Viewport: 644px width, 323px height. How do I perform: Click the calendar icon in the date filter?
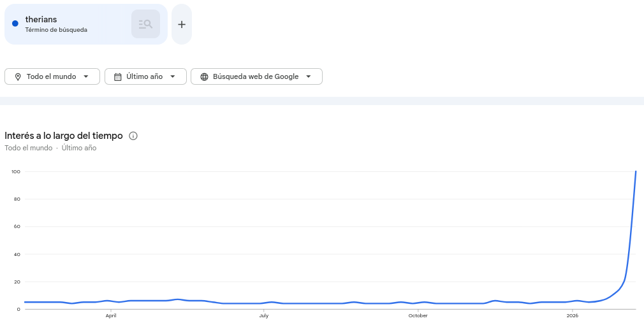coord(117,76)
